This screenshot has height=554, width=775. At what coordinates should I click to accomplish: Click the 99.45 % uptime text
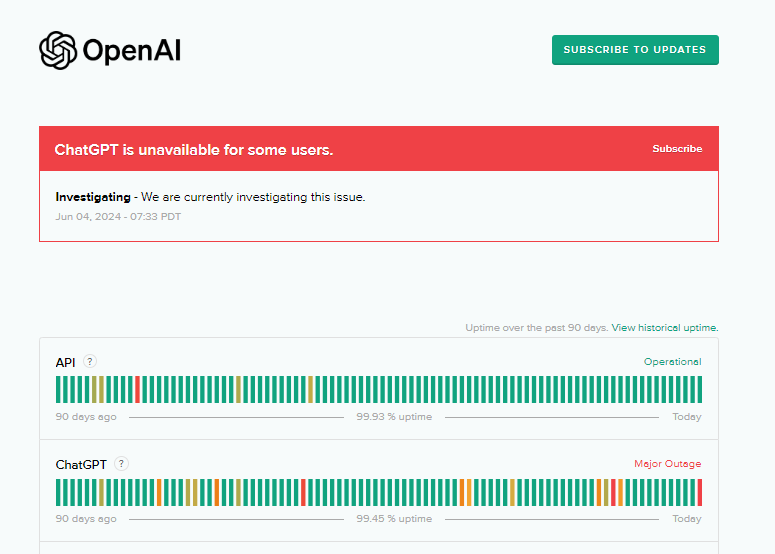click(394, 518)
